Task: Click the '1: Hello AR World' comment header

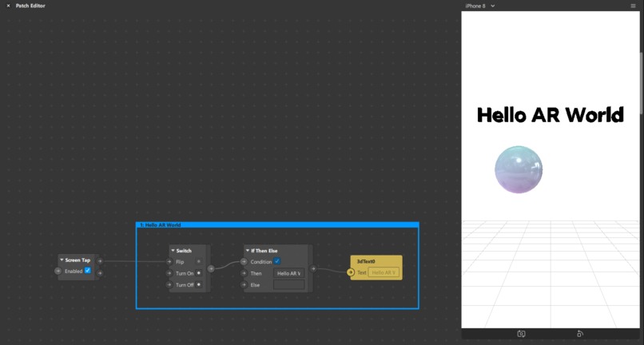Action: (x=277, y=224)
